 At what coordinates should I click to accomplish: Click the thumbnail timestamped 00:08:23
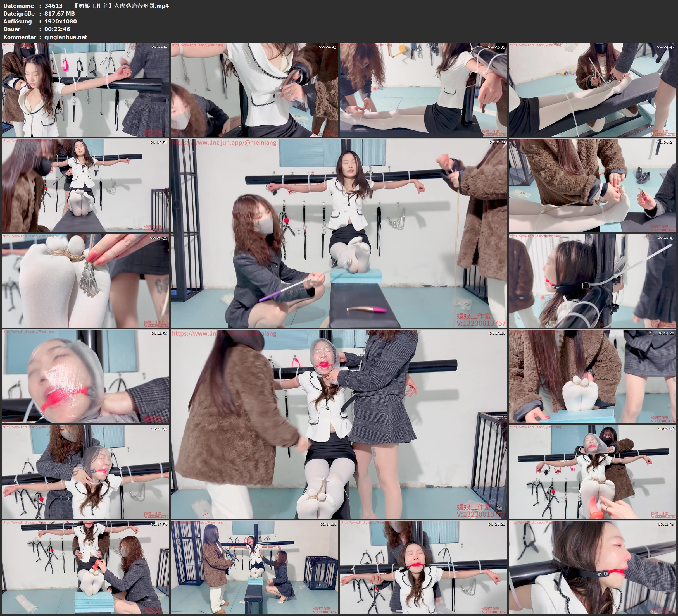(592, 185)
